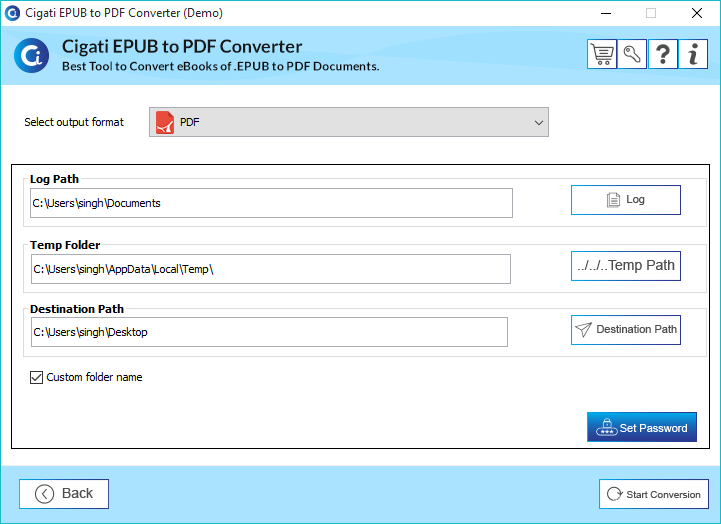The width and height of the screenshot is (721, 524).
Task: Open help via question mark icon
Action: click(663, 54)
